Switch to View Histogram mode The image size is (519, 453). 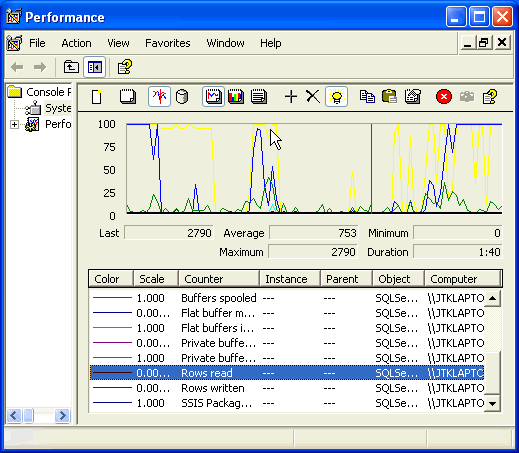[236, 97]
